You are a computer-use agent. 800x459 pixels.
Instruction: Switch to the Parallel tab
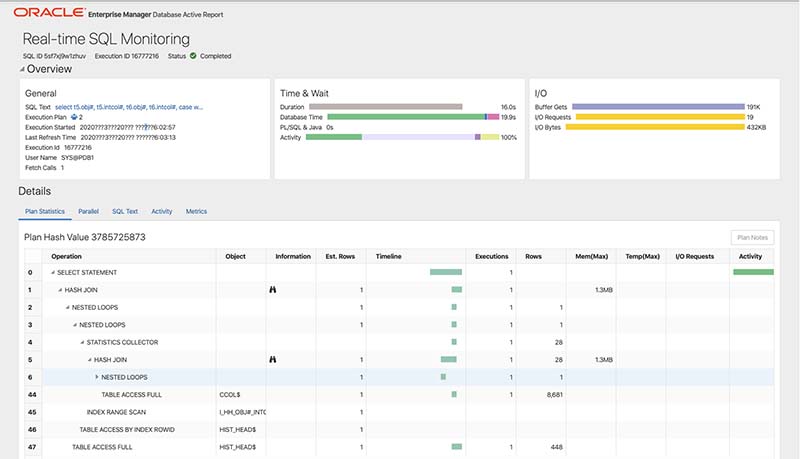pos(88,211)
